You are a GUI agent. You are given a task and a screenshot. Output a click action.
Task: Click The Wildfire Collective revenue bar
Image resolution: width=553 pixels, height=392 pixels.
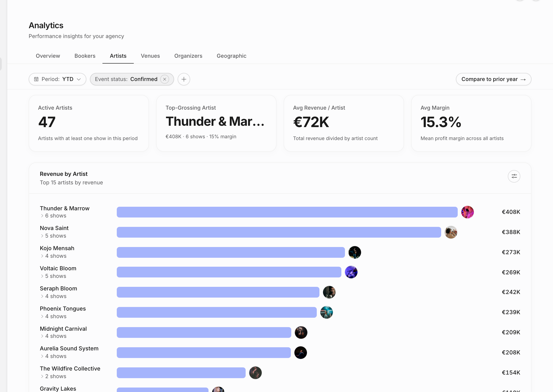181,373
